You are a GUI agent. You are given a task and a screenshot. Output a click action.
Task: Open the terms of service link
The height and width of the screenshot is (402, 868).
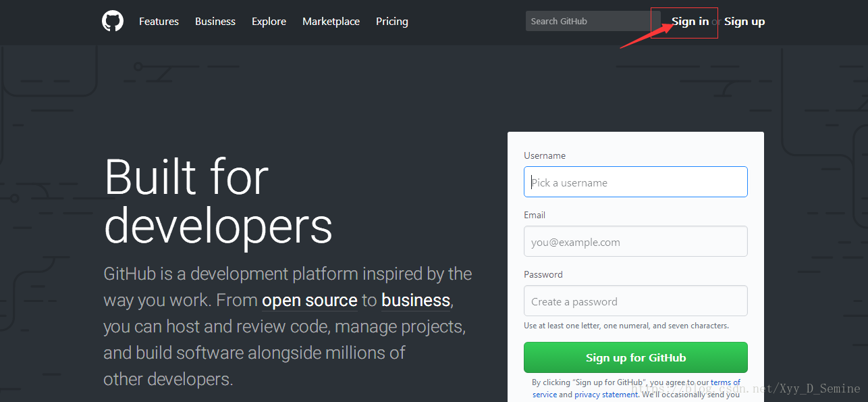[725, 382]
